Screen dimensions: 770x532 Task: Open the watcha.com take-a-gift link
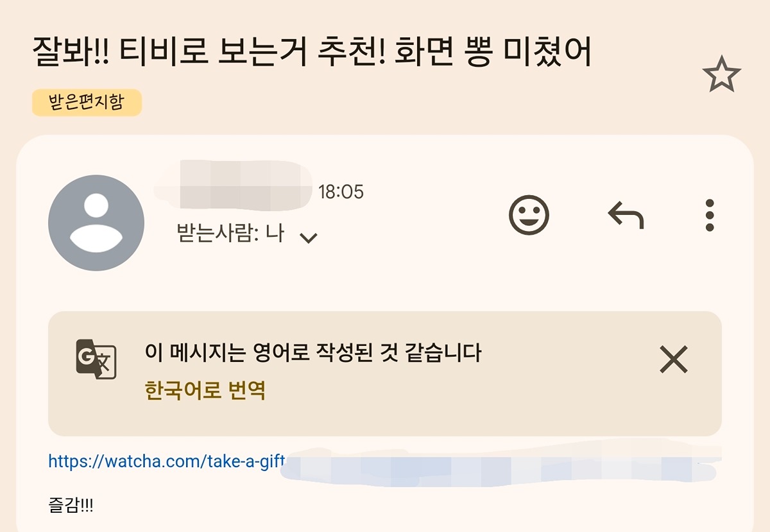click(x=166, y=461)
